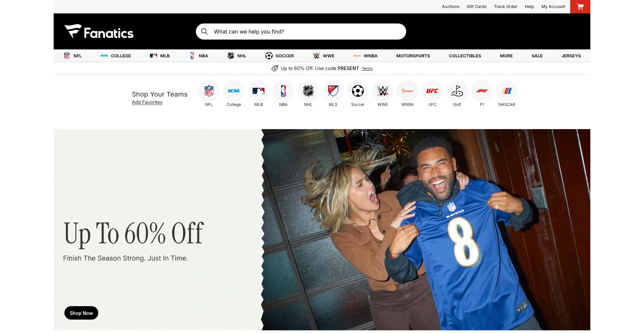The width and height of the screenshot is (644, 333).
Task: View promo Terms link
Action: pyautogui.click(x=367, y=69)
